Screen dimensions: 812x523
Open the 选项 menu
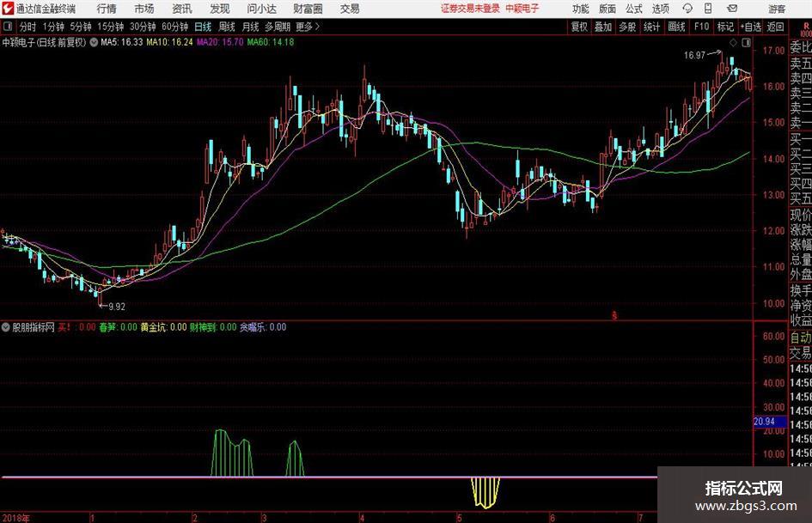(x=660, y=9)
